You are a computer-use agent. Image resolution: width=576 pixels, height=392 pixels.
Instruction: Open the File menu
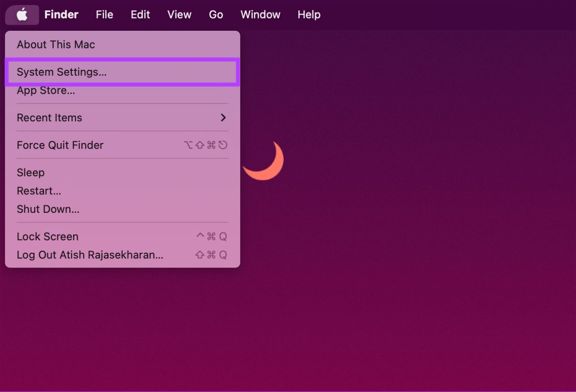pyautogui.click(x=104, y=15)
